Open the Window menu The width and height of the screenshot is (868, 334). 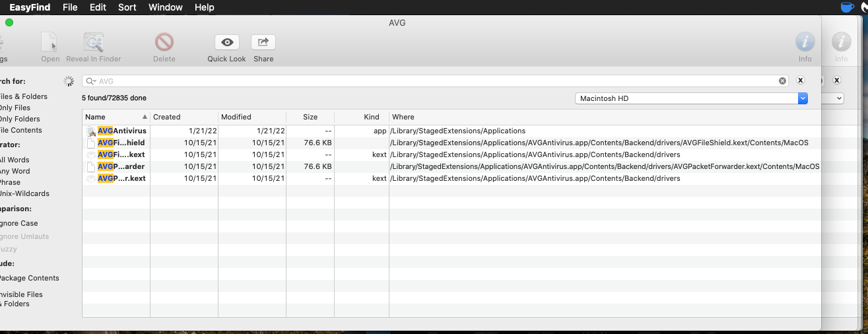point(166,7)
